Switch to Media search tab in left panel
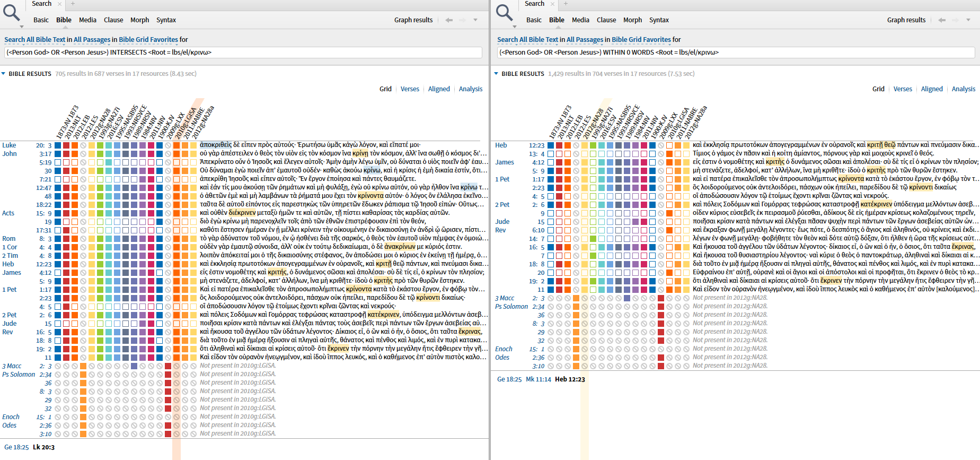The height and width of the screenshot is (460, 980). [x=87, y=20]
